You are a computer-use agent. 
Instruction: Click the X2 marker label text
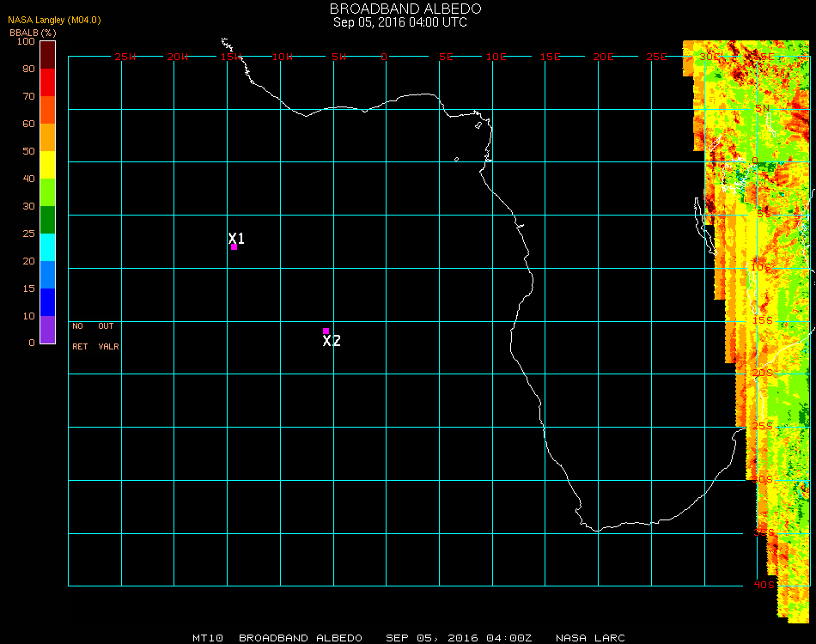tap(332, 341)
